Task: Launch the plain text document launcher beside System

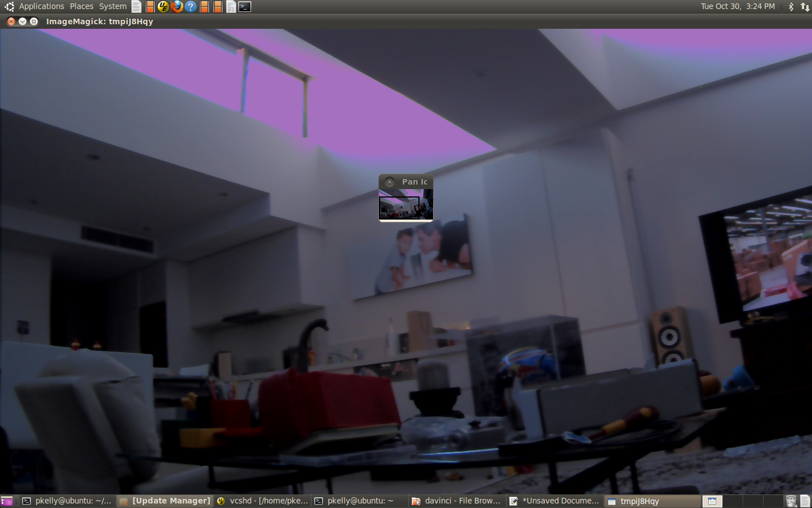Action: pos(136,6)
